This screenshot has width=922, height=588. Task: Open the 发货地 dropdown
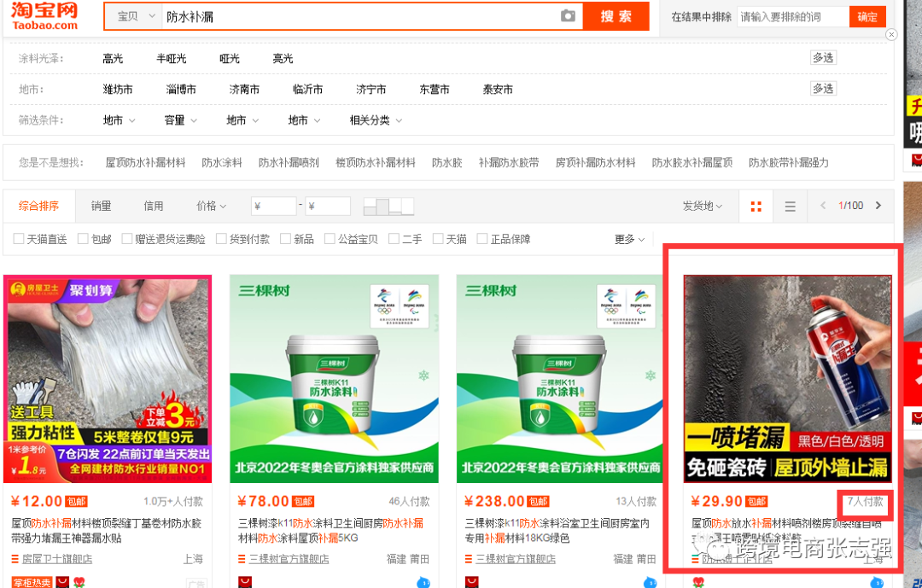tap(702, 206)
